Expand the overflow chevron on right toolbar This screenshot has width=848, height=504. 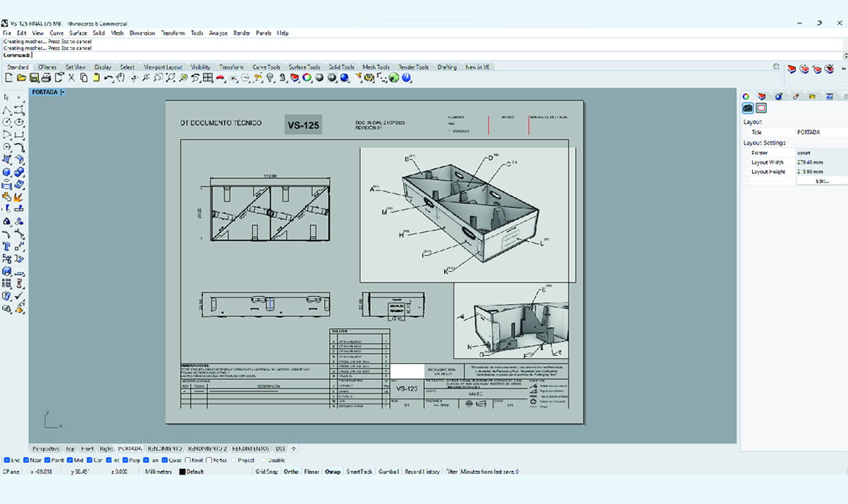(844, 69)
